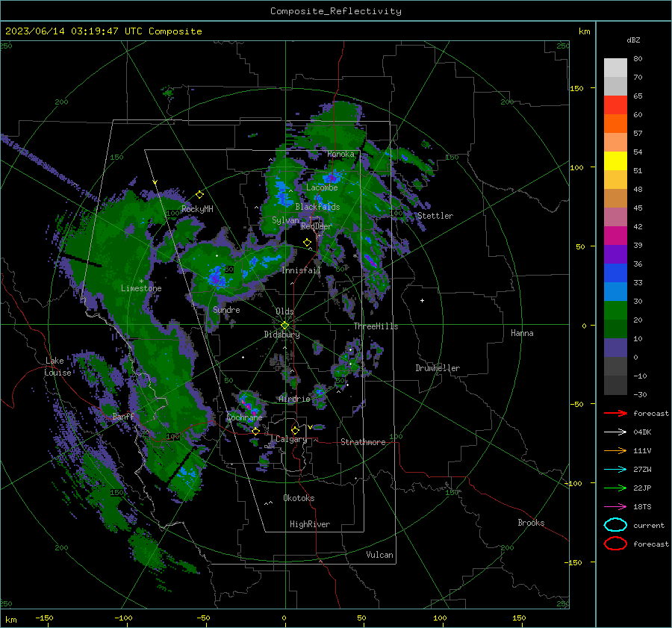Click the Okotoks town label

click(299, 498)
